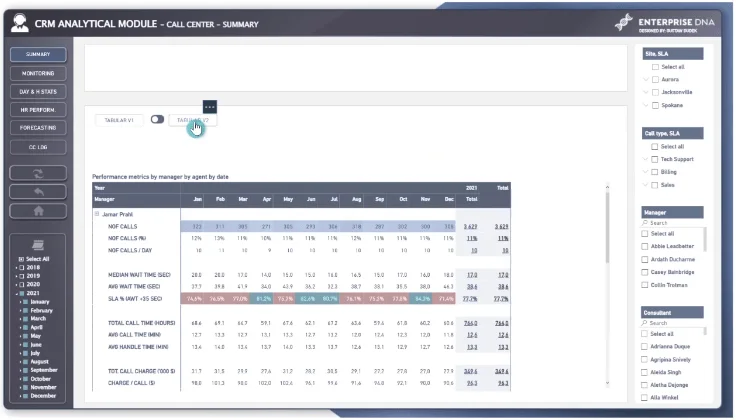Viewport: 736px width, 420px height.
Task: Toggle the Tabular V1/V2 switch
Action: click(x=157, y=119)
